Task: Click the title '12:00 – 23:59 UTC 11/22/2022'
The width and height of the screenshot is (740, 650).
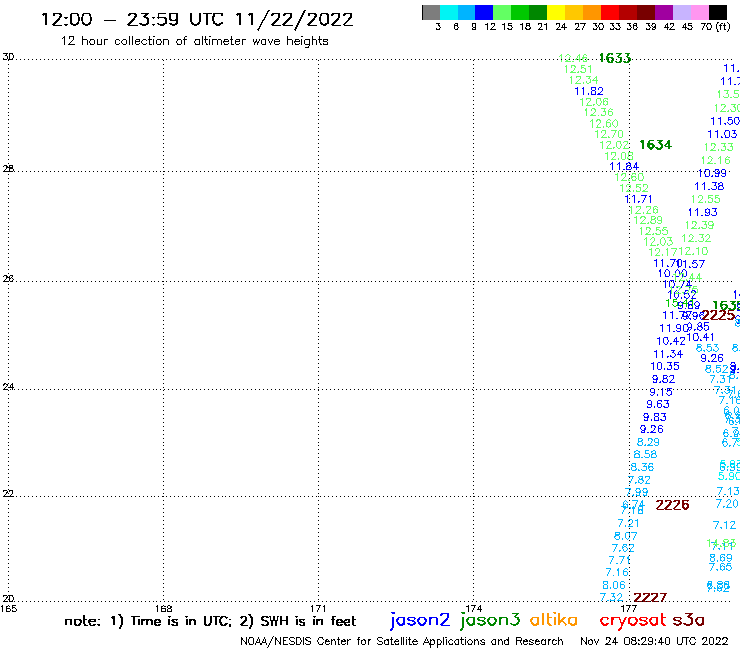Action: (197, 19)
